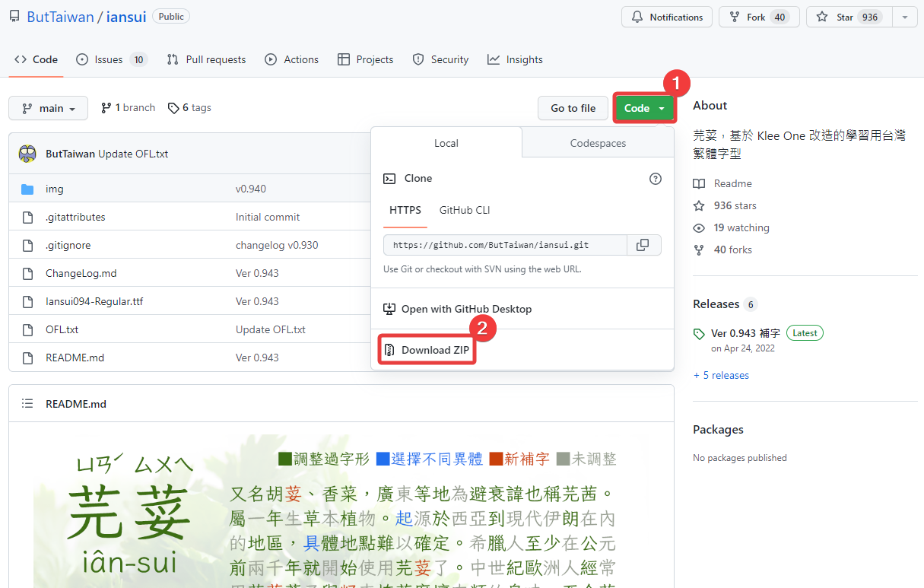View the 19 watching link
The height and width of the screenshot is (588, 924).
pos(731,227)
